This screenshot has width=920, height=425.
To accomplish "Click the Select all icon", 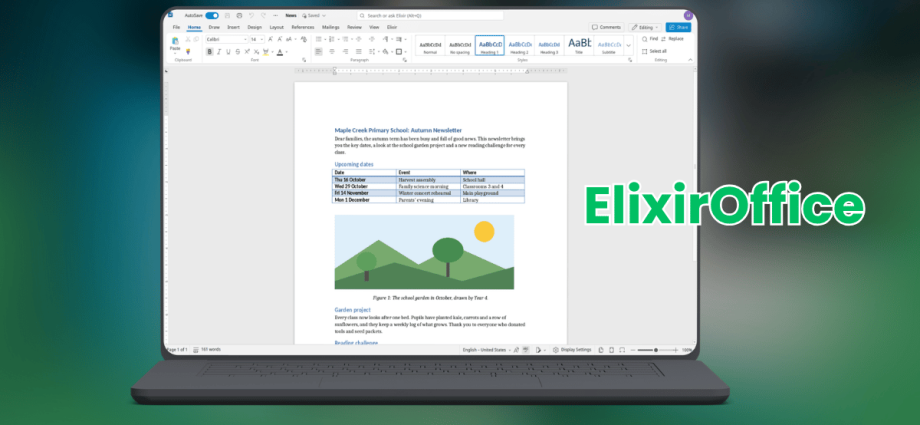I will tap(645, 52).
